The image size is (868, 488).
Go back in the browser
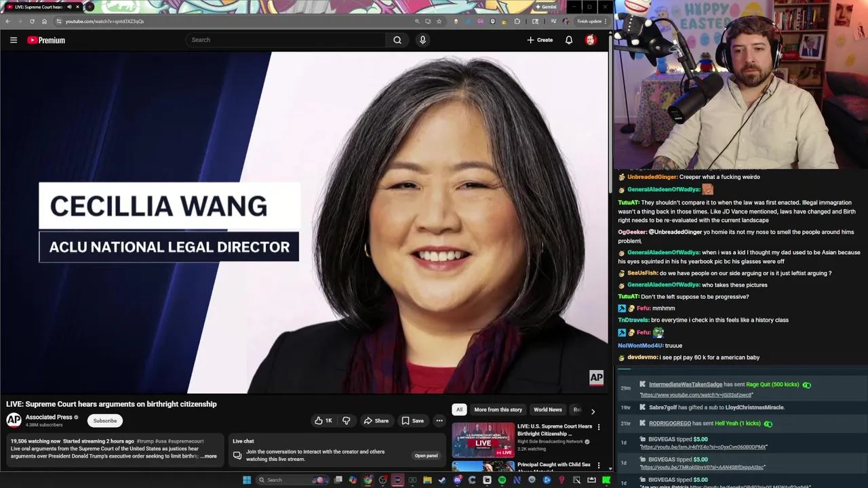point(7,21)
